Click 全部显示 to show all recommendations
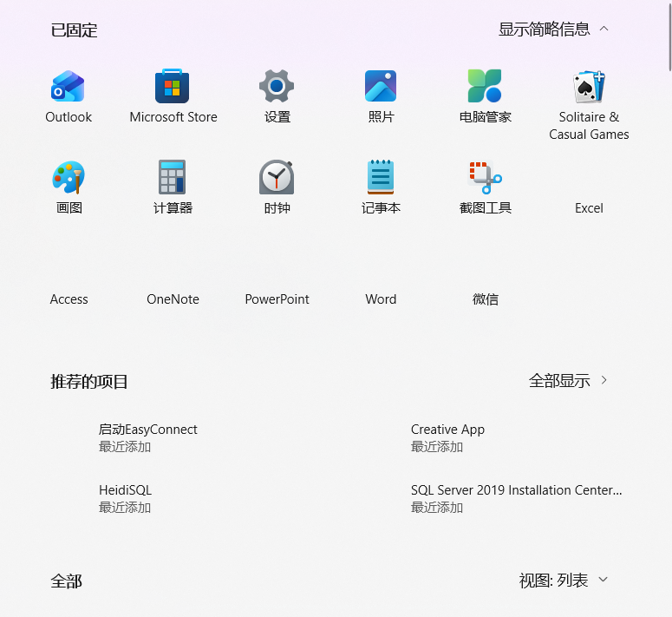The image size is (672, 617). pos(568,381)
